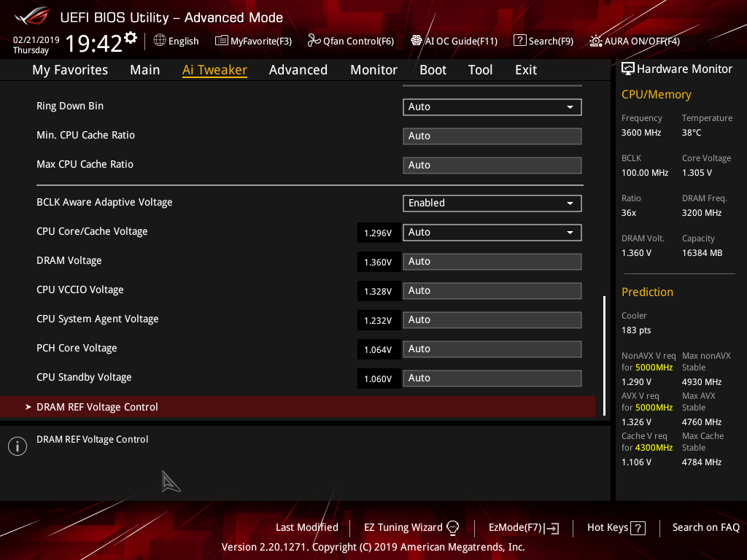Click the Hardware Monitor display icon
This screenshot has width=747, height=560.
tap(627, 69)
